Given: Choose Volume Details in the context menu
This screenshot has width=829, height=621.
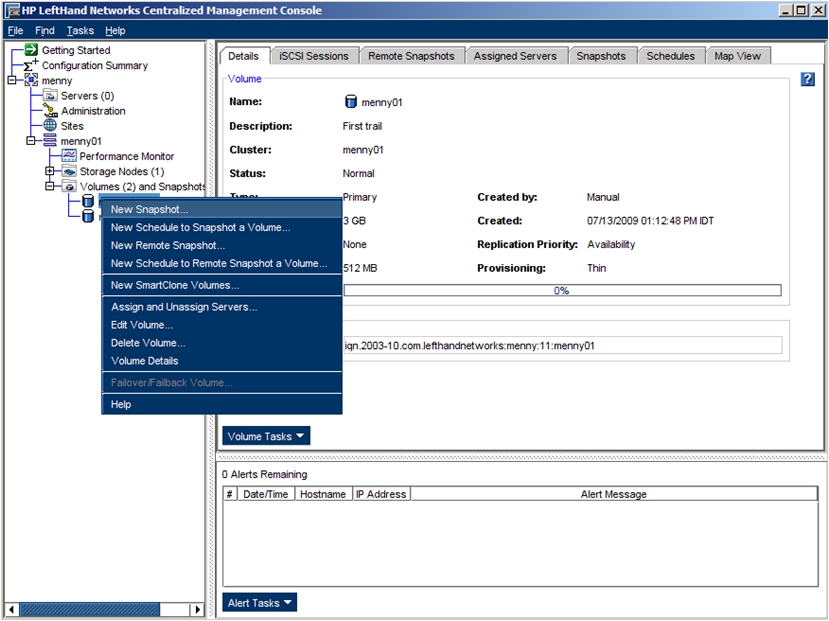Looking at the screenshot, I should pos(222,360).
